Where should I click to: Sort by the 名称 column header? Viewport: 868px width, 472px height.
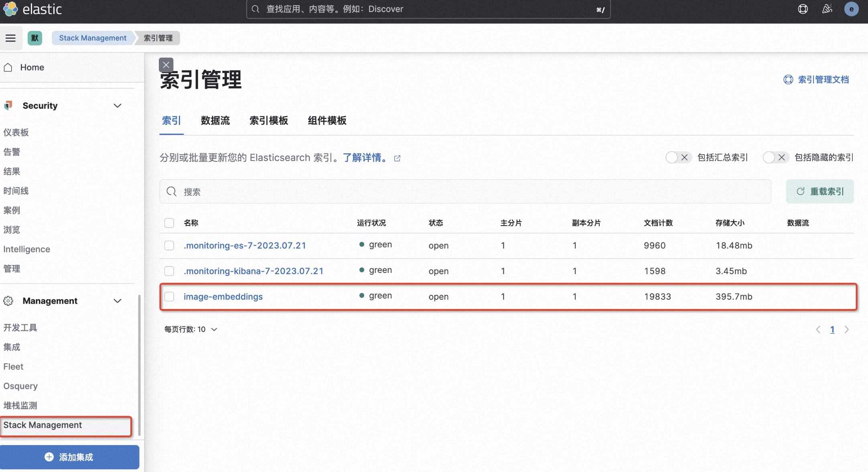pyautogui.click(x=191, y=223)
